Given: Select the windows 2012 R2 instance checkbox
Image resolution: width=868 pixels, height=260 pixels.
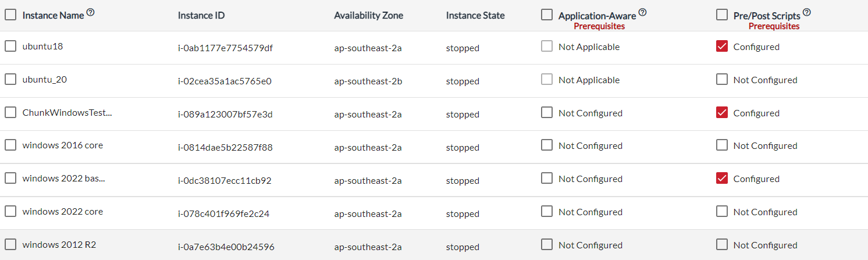Looking at the screenshot, I should [10, 244].
